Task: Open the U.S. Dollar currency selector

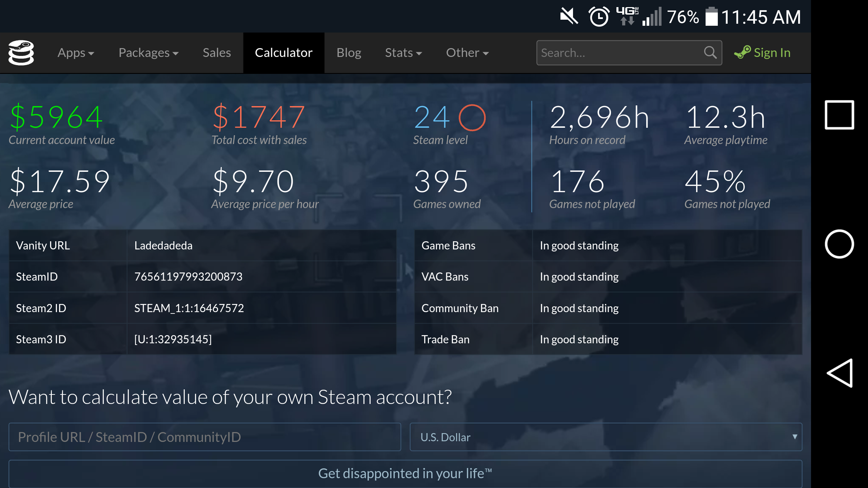Action: pos(606,437)
